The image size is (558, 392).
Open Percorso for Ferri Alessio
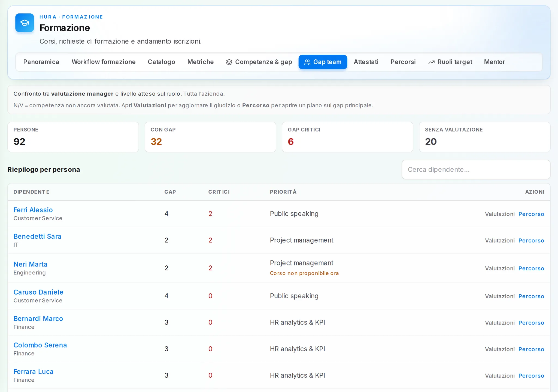point(531,214)
